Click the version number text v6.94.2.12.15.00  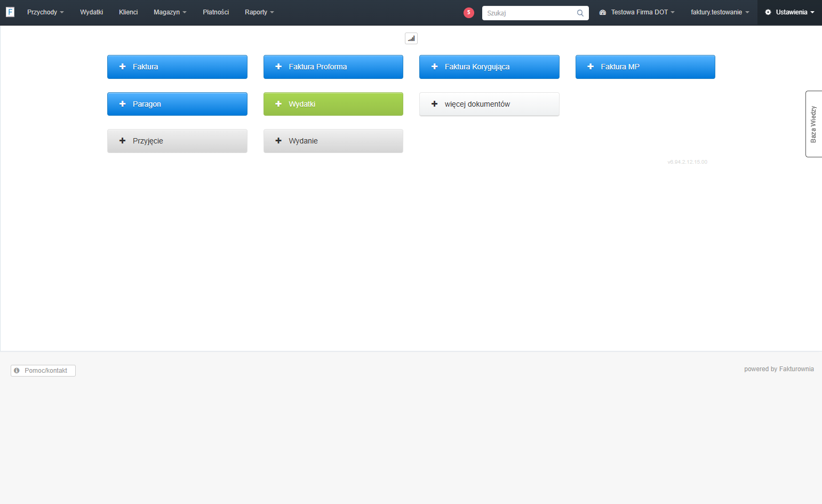point(688,162)
